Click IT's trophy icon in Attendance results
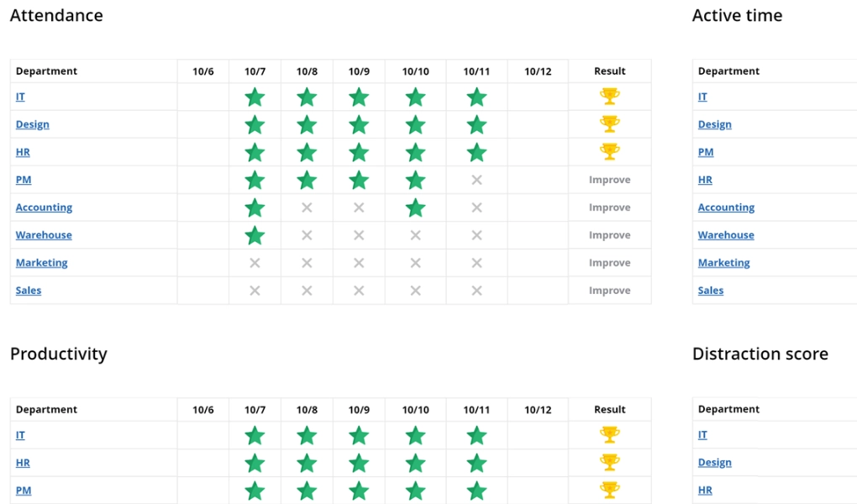 point(609,97)
